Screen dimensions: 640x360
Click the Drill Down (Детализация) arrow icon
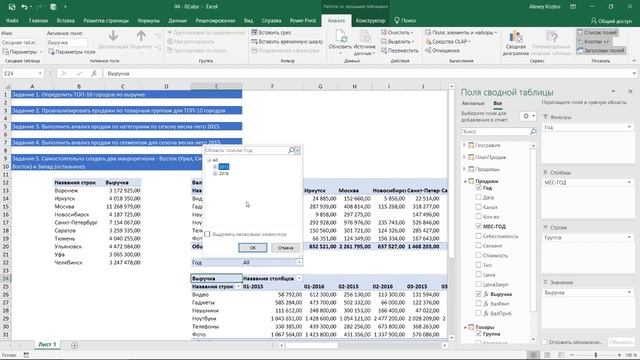point(113,36)
